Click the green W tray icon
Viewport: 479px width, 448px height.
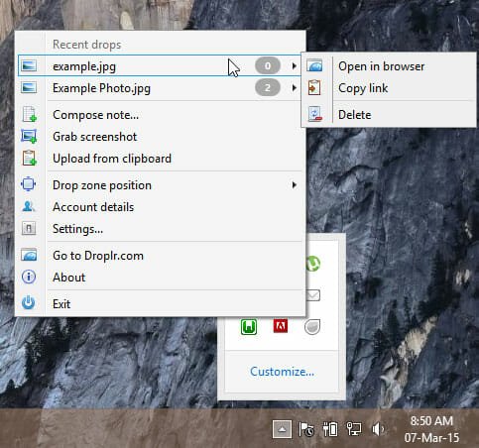point(249,327)
